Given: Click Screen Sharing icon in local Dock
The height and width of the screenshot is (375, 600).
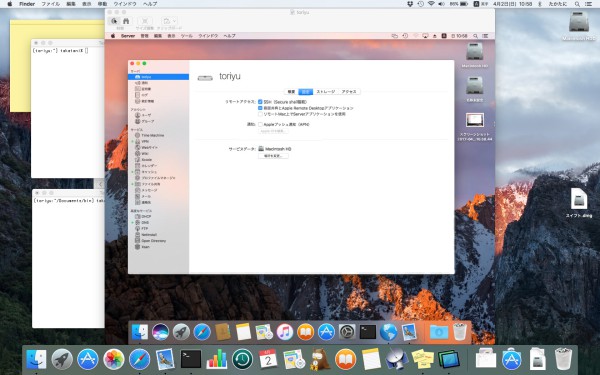Looking at the screenshot, I should point(448,360).
